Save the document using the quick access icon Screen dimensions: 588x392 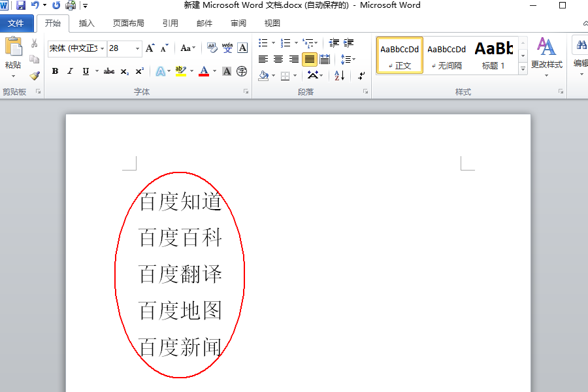pyautogui.click(x=21, y=5)
